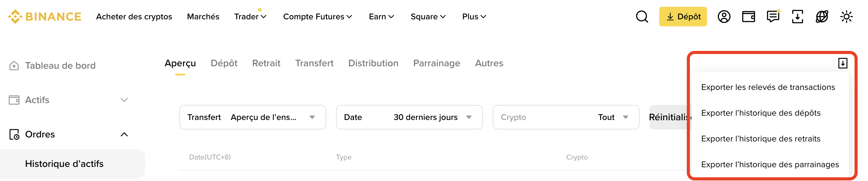Open the Transfert type dropdown
The height and width of the screenshot is (181, 868).
coord(253,117)
